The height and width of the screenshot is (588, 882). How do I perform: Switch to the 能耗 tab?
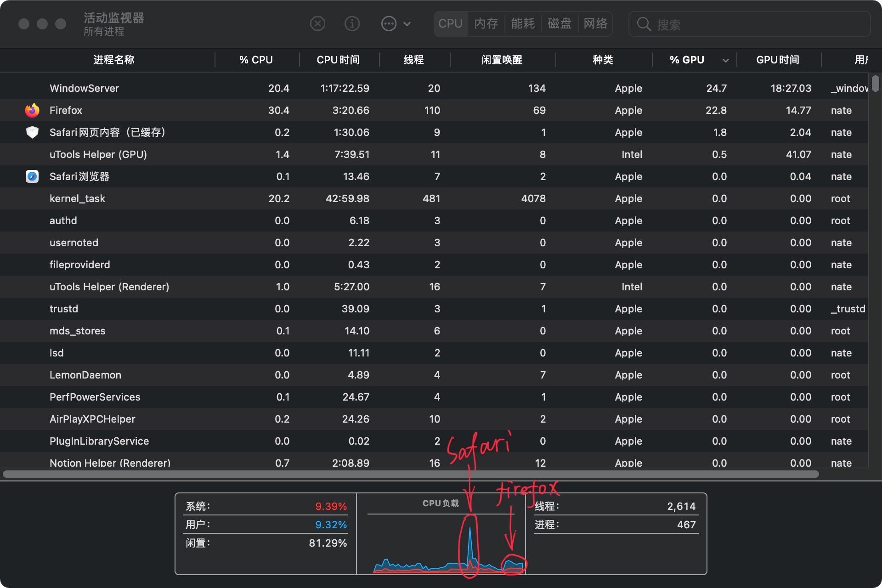click(x=523, y=23)
